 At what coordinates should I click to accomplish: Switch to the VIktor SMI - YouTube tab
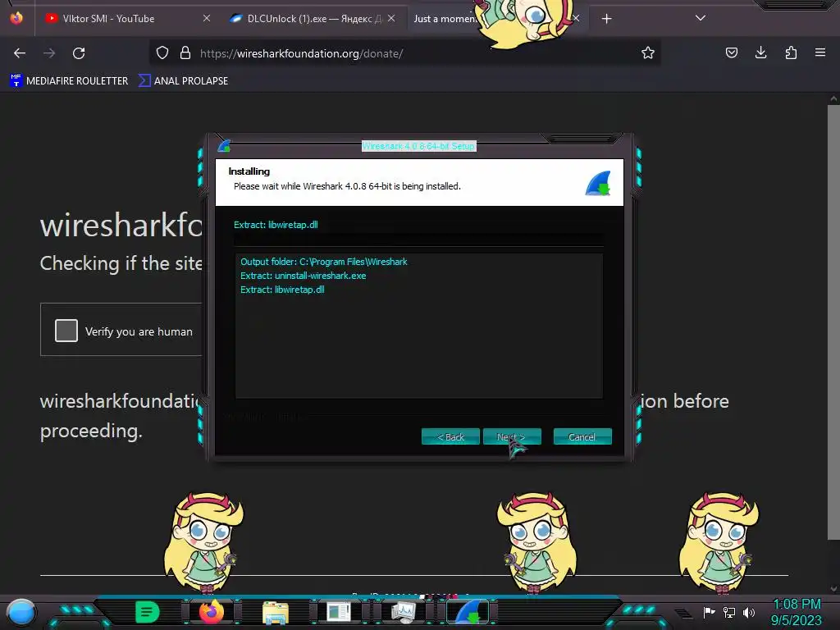tap(126, 19)
